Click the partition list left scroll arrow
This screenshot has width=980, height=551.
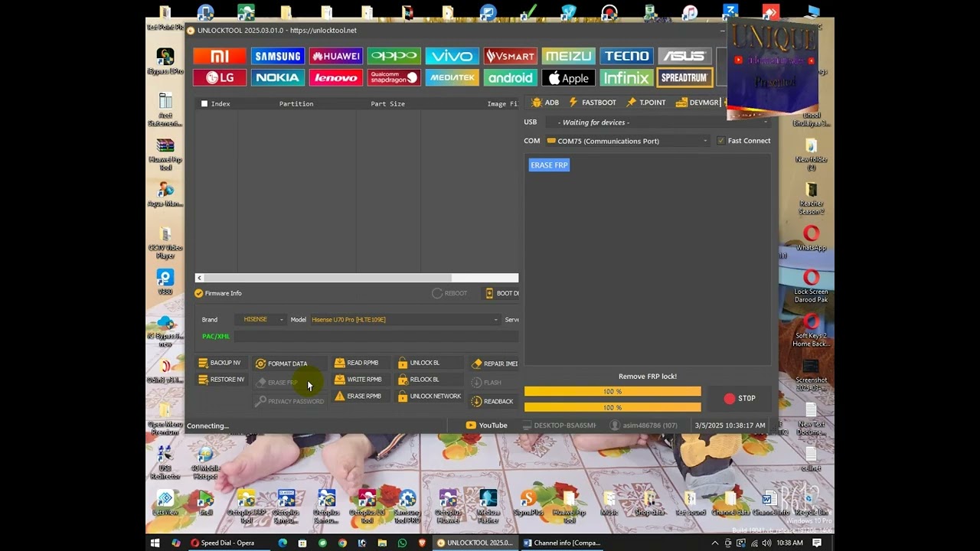point(199,278)
